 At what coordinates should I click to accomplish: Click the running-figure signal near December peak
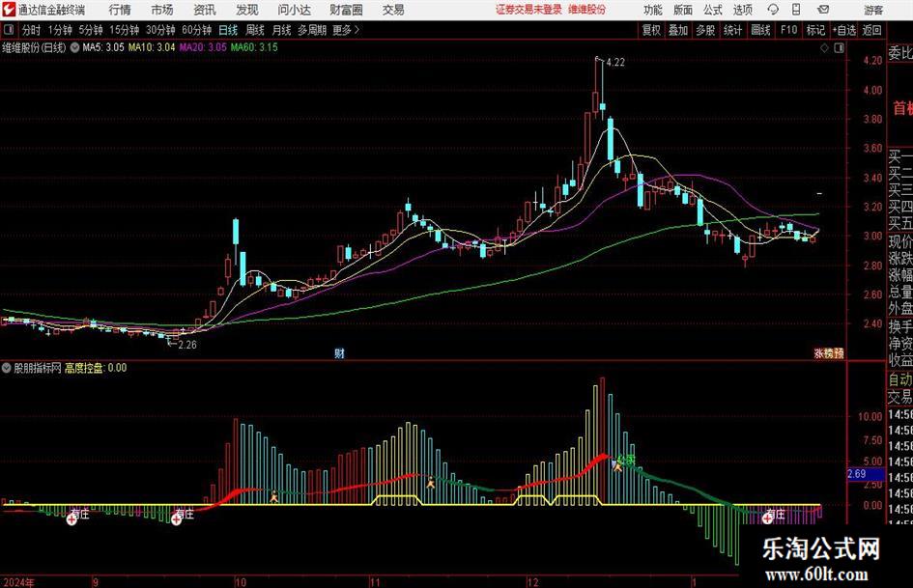[x=616, y=465]
